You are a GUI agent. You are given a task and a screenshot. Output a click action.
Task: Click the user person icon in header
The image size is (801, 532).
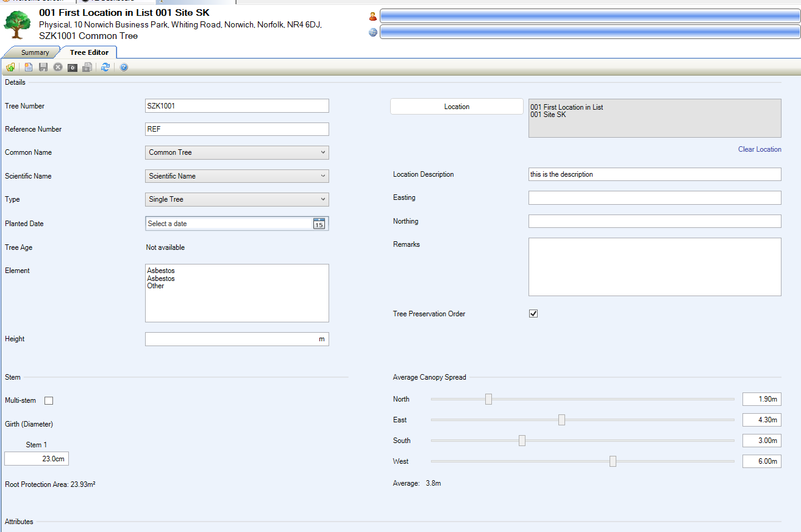coord(373,16)
